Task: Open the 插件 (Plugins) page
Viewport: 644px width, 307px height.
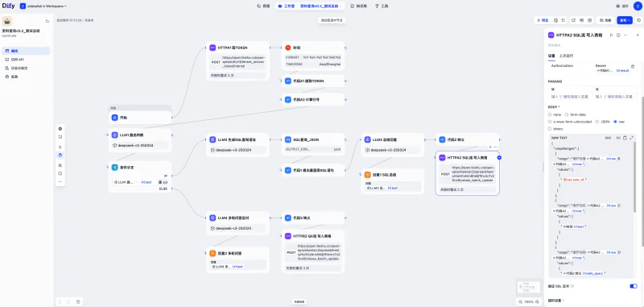Action: point(622,6)
